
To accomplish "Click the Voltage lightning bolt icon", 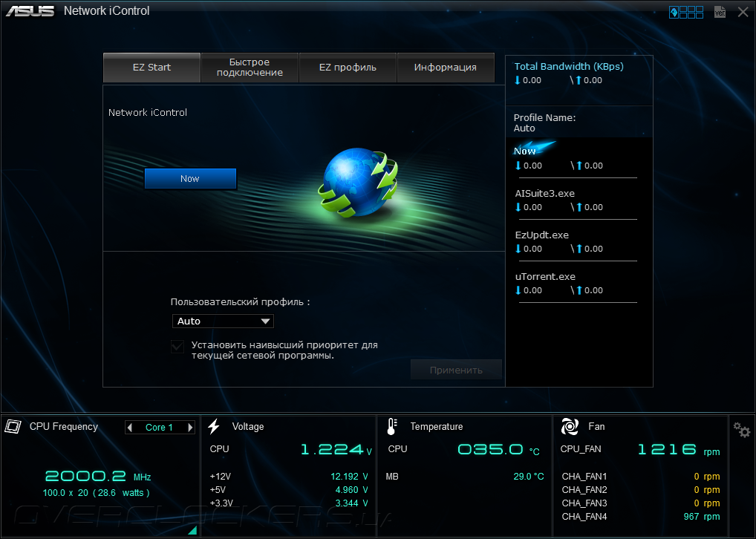I will point(214,426).
